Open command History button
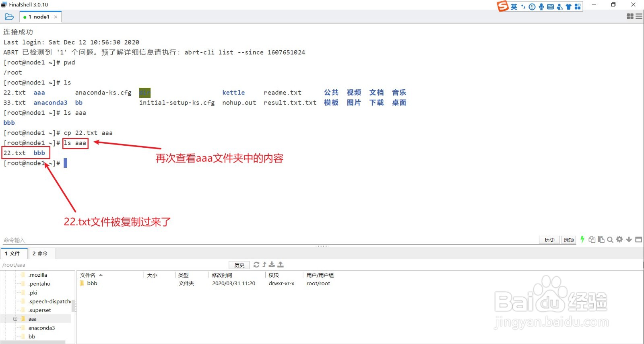This screenshot has width=644, height=344. (549, 240)
